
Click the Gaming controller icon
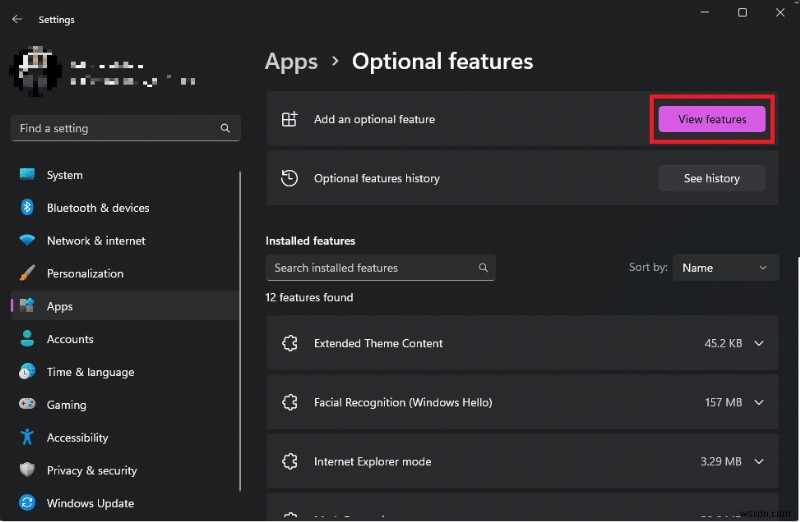pyautogui.click(x=27, y=404)
